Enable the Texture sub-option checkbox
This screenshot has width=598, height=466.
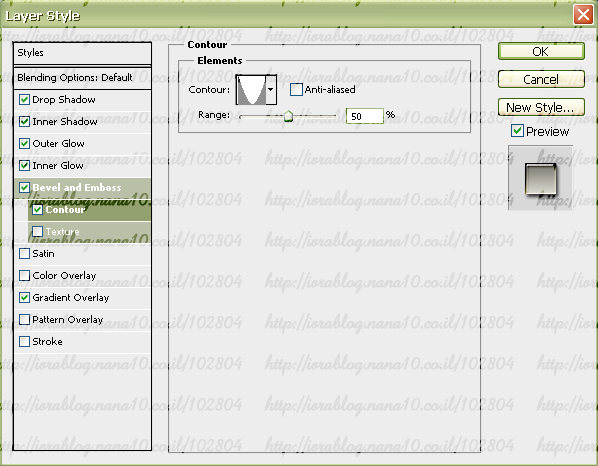(x=37, y=231)
